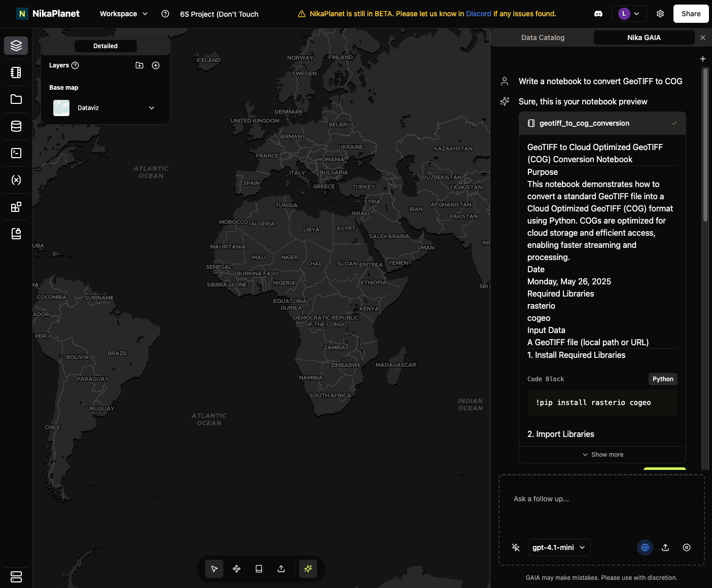Toggle the crossed sparkle icon near model selector

click(516, 547)
